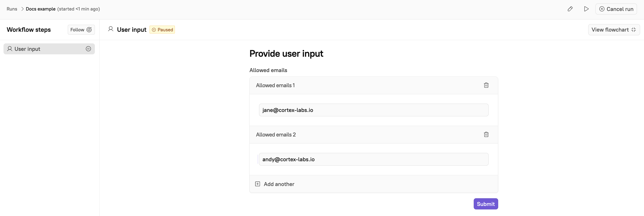Image resolution: width=644 pixels, height=216 pixels.
Task: Click the jane@cortex-labs.io email field
Action: 374,110
